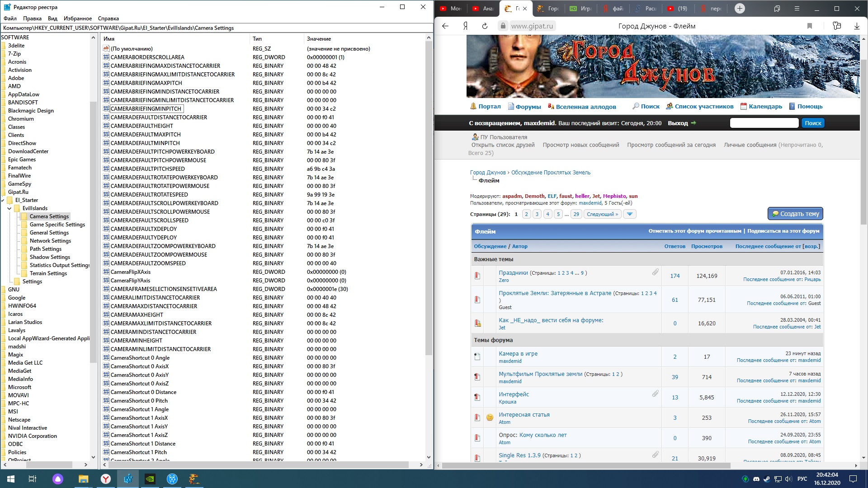This screenshot has height=488, width=868.
Task: Open the Камера в игре forum topic
Action: [518, 354]
